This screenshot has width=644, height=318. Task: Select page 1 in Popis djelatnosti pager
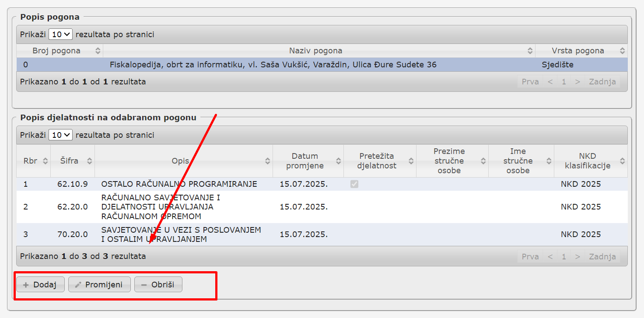point(564,257)
